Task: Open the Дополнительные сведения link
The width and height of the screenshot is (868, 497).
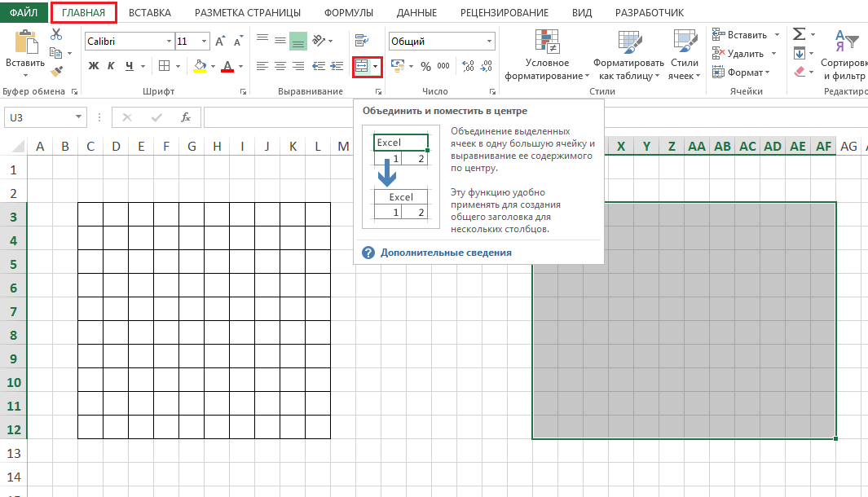Action: click(x=446, y=253)
